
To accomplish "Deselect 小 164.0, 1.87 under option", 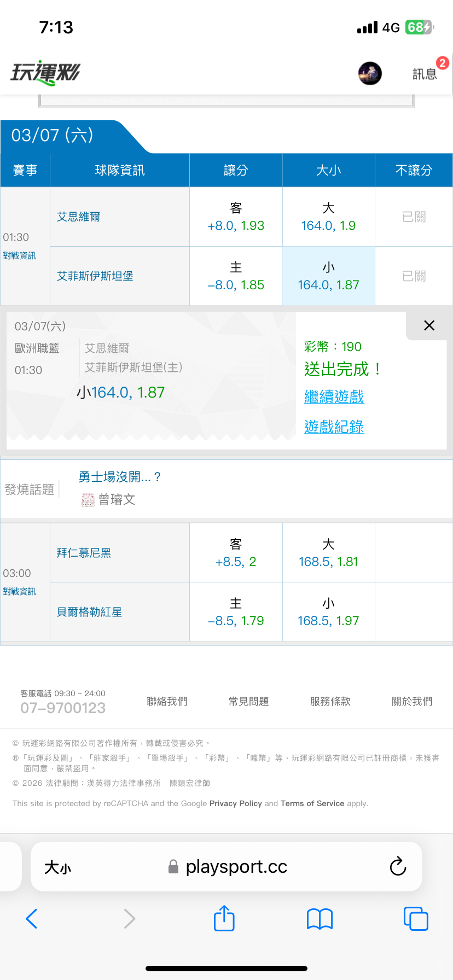I will click(328, 276).
